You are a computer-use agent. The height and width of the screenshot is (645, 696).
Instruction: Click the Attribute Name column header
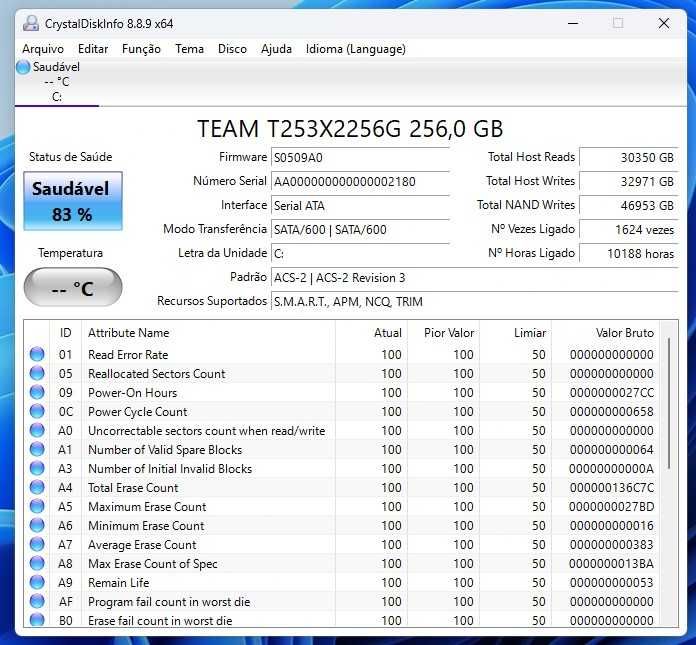pyautogui.click(x=209, y=333)
